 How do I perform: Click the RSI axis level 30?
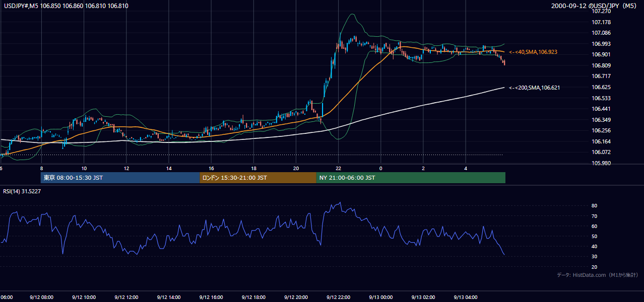pos(595,257)
